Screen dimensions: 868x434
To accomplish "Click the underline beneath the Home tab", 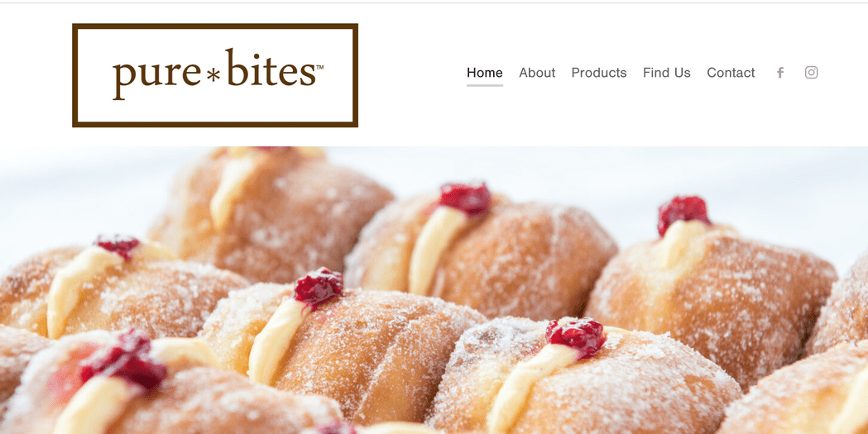I will pos(484,85).
